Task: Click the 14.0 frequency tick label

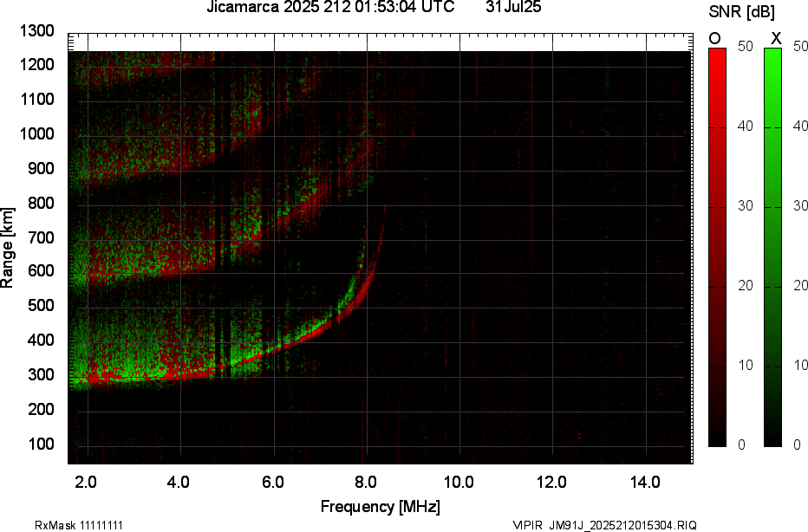Action: [x=645, y=482]
